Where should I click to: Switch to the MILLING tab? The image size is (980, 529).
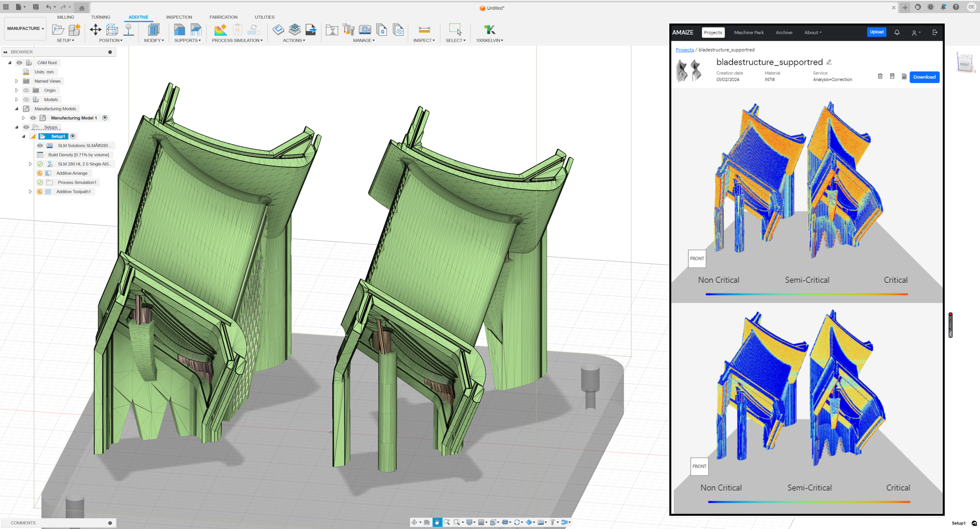(66, 17)
